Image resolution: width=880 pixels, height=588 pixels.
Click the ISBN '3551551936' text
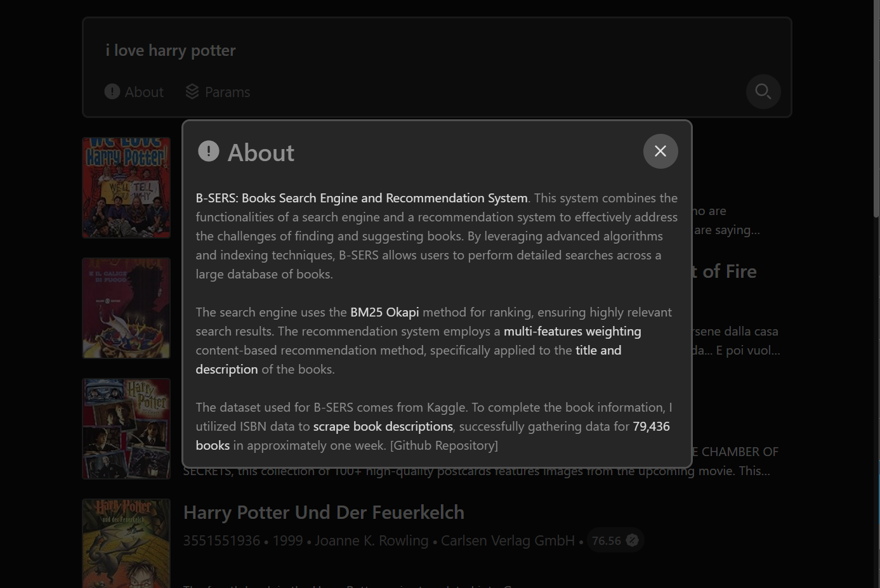click(x=221, y=540)
